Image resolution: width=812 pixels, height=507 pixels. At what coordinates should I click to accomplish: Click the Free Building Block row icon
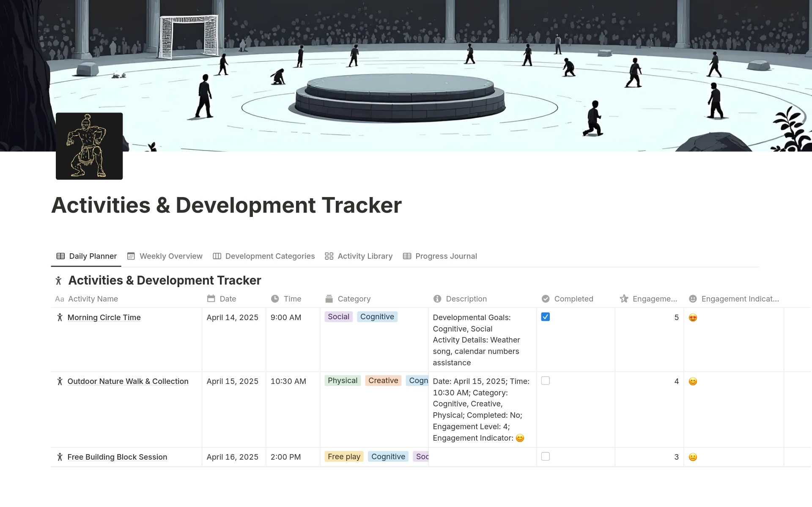point(60,457)
